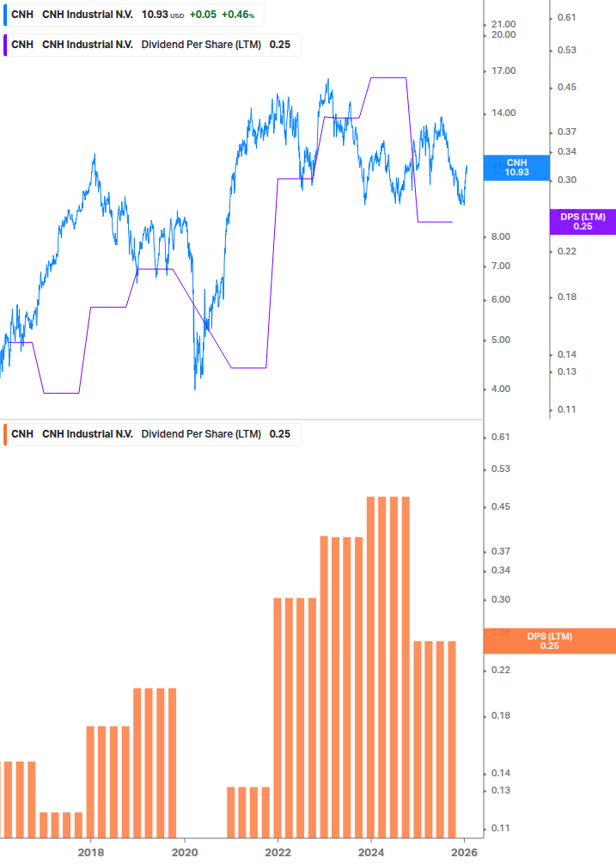This screenshot has height=864, width=616.
Task: Click the orange DPS (LTM) 0.25 axis tag
Action: [x=549, y=640]
